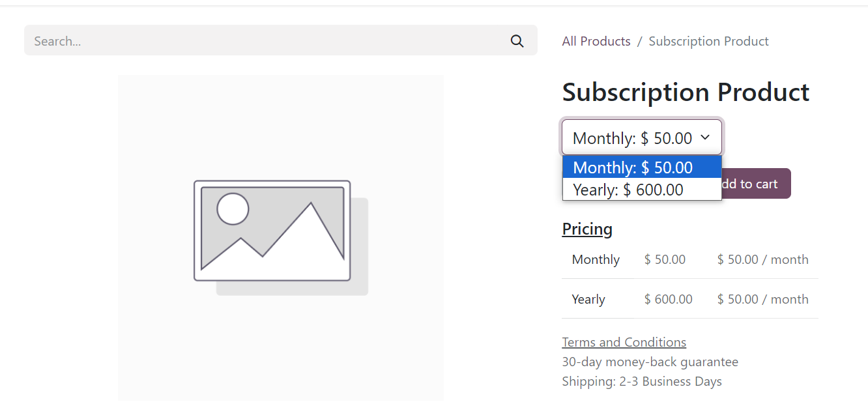
Task: Click the Subscription Product title heading
Action: [686, 92]
